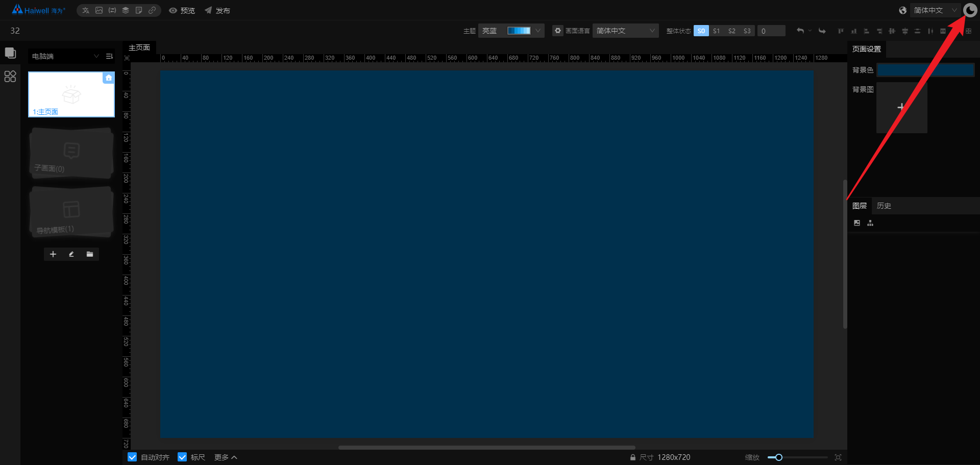Click the Haiwell logo
The width and height of the screenshot is (980, 465).
39,10
